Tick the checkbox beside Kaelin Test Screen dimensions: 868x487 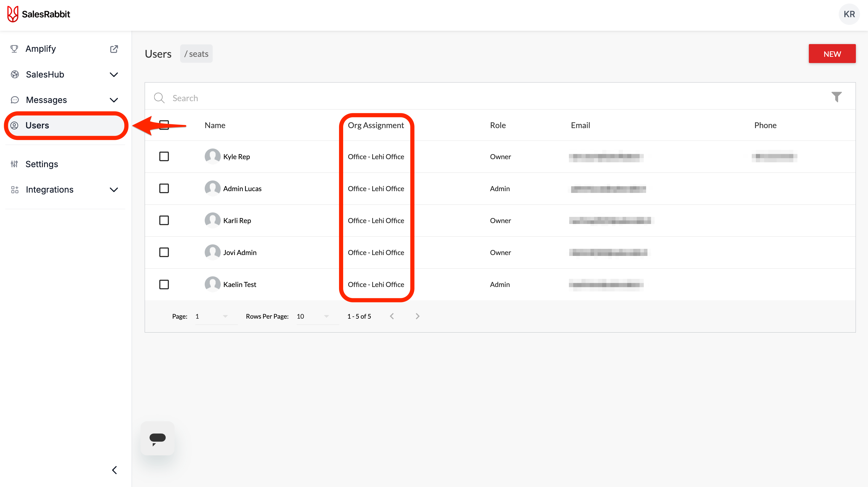click(164, 284)
